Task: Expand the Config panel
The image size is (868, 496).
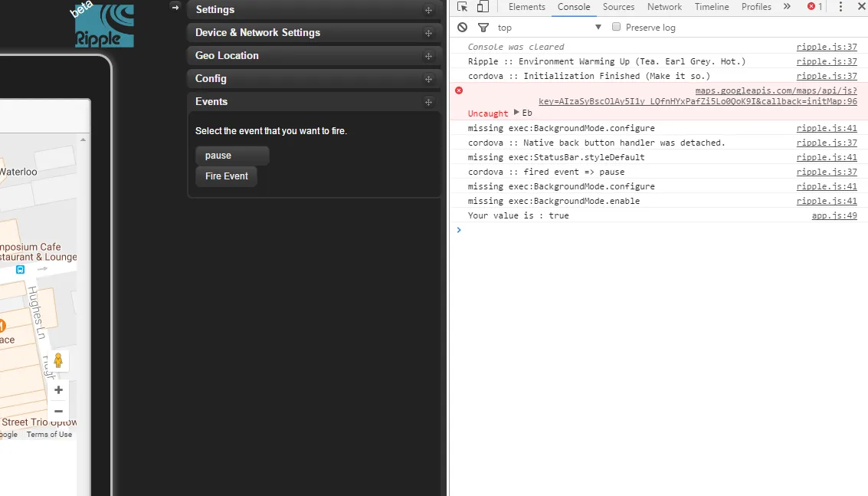Action: [x=314, y=79]
